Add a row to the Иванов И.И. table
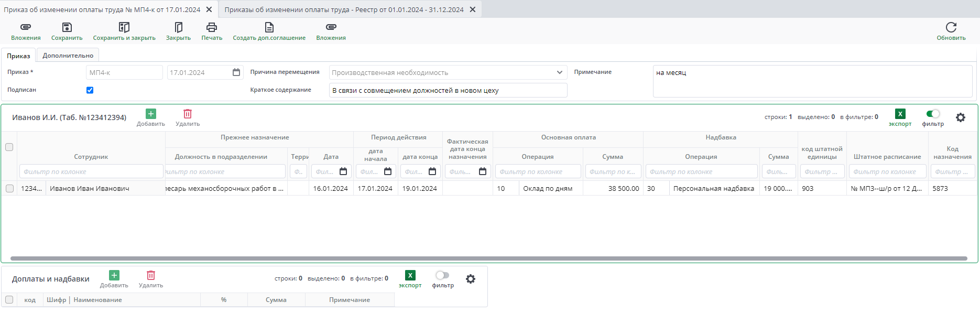The height and width of the screenshot is (313, 980). [150, 114]
